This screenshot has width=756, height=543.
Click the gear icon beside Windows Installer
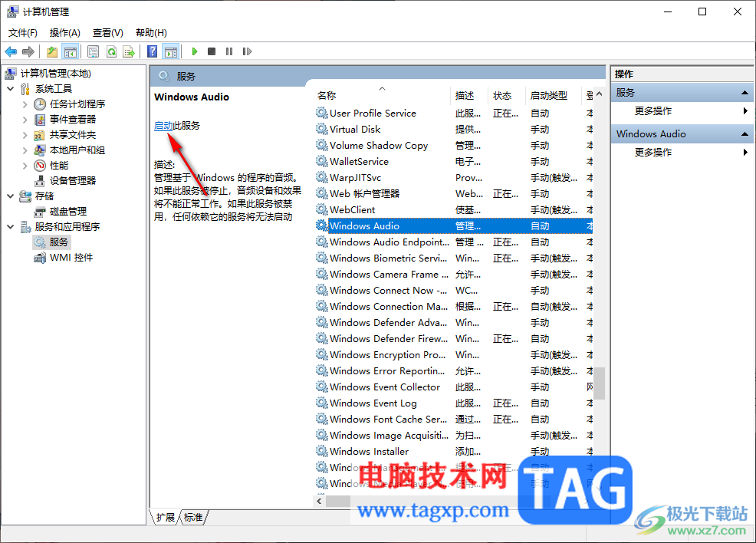[321, 451]
